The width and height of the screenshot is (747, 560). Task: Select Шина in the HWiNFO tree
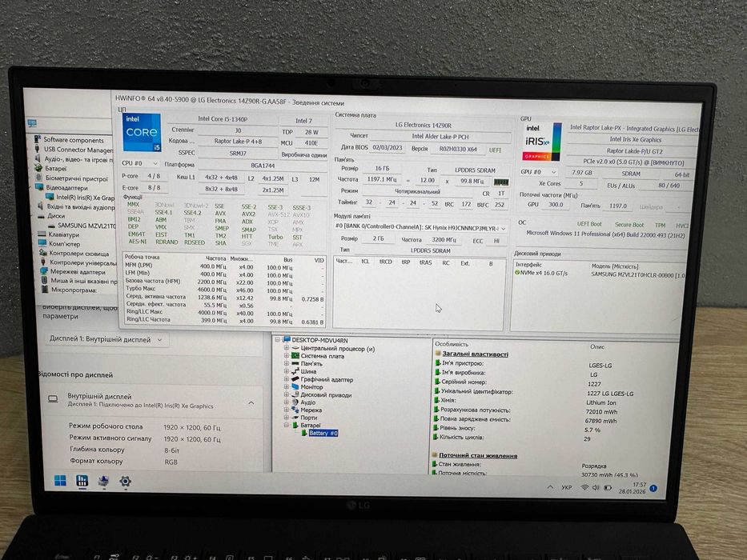pyautogui.click(x=308, y=371)
